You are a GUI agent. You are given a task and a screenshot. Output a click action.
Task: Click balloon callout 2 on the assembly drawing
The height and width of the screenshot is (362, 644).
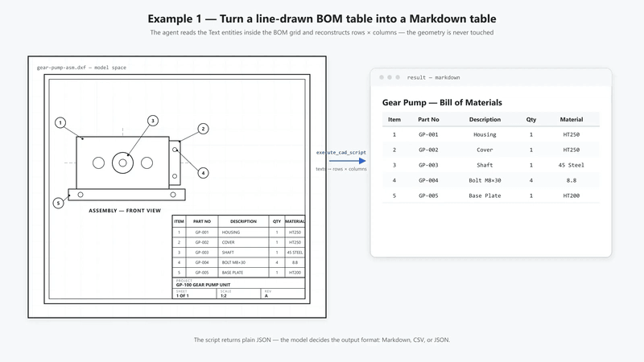tap(203, 129)
